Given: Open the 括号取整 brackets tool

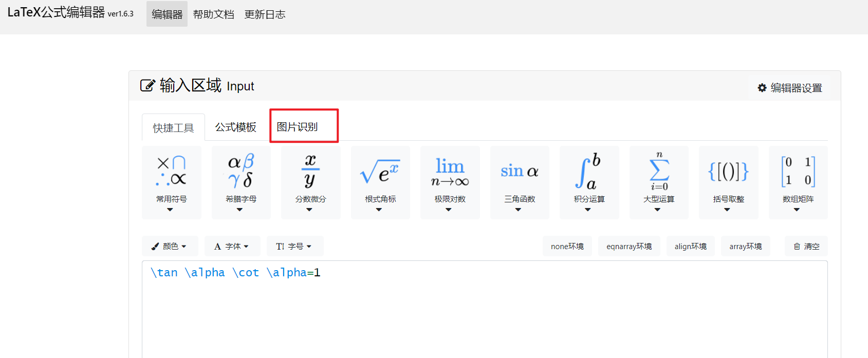Looking at the screenshot, I should coord(728,182).
